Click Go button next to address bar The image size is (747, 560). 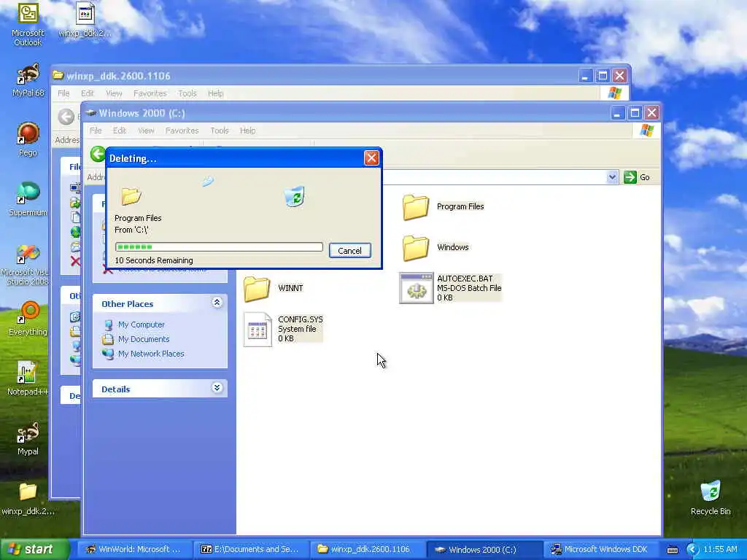pos(637,177)
